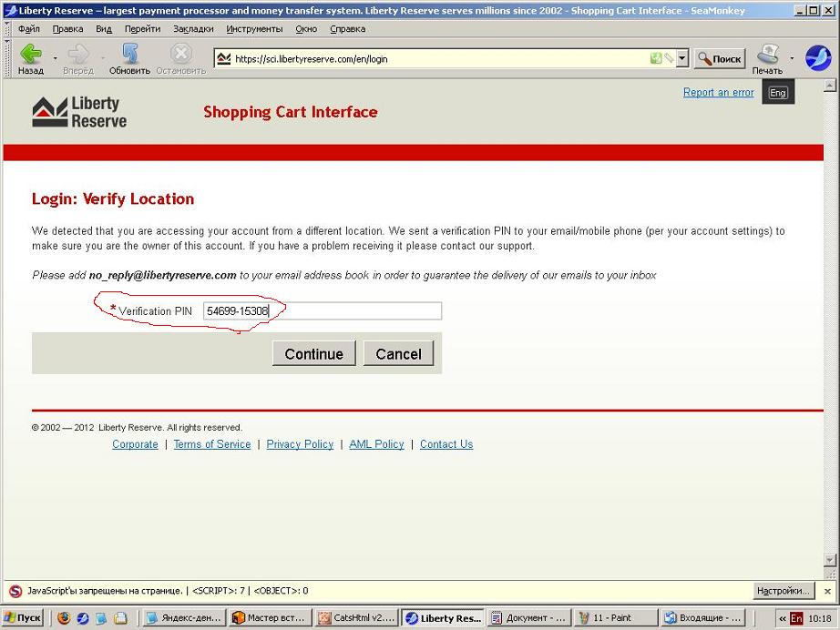Launch SeaMonkey from quick launch
Screen dimensions: 840x630
pyautogui.click(x=83, y=618)
